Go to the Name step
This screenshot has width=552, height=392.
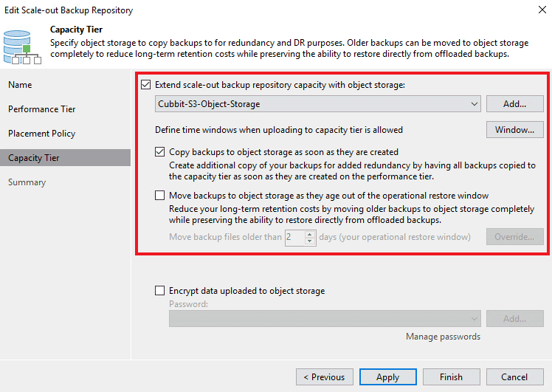[20, 85]
